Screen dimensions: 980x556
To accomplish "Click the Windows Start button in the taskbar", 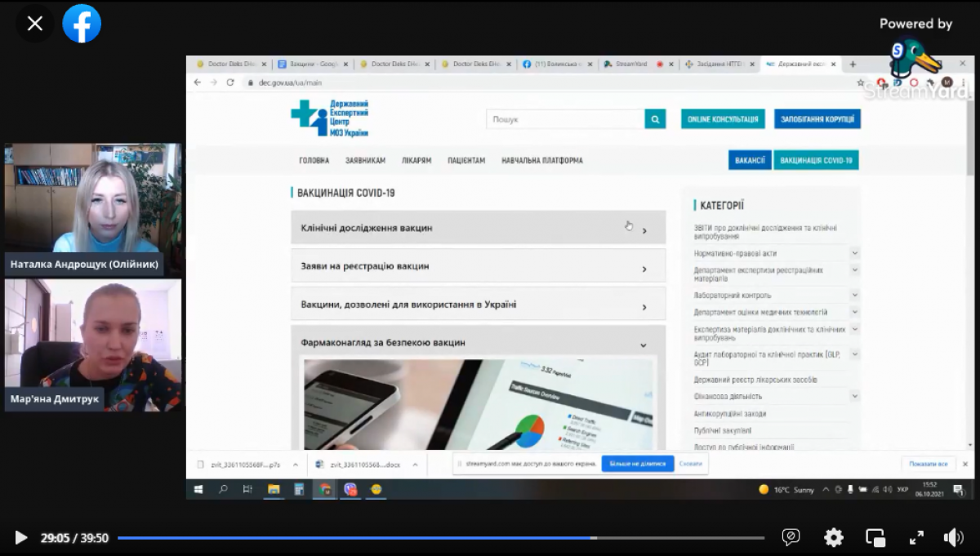I will pyautogui.click(x=198, y=490).
